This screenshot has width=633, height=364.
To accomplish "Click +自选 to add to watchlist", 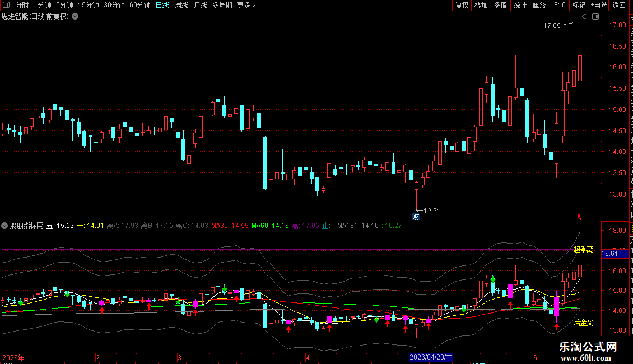I will (x=599, y=5).
